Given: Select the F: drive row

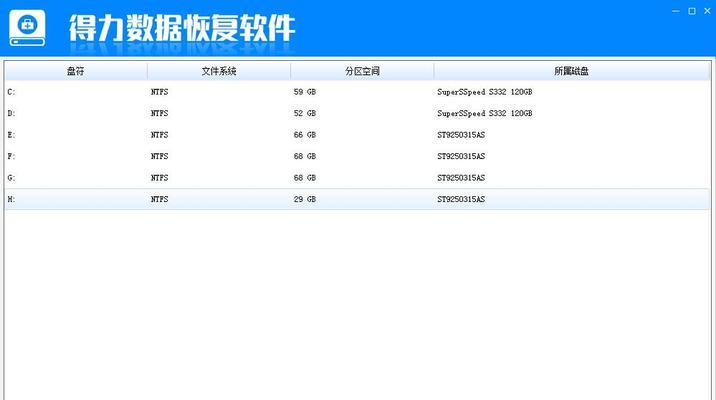Looking at the screenshot, I should pos(358,156).
